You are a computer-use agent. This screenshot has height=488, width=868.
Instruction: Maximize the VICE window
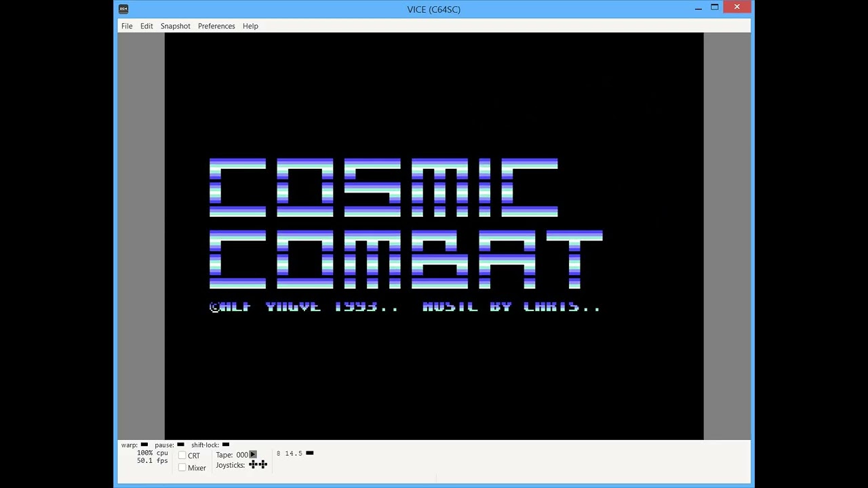tap(714, 7)
